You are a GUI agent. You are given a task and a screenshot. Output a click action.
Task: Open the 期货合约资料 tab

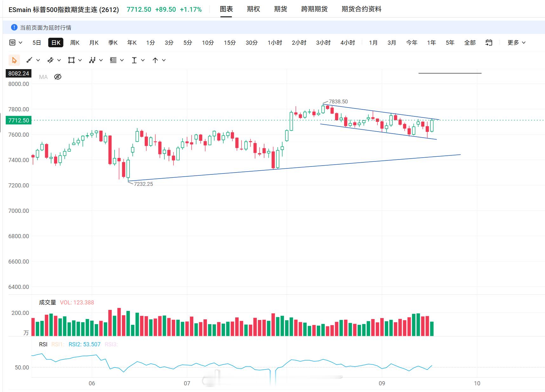[362, 9]
